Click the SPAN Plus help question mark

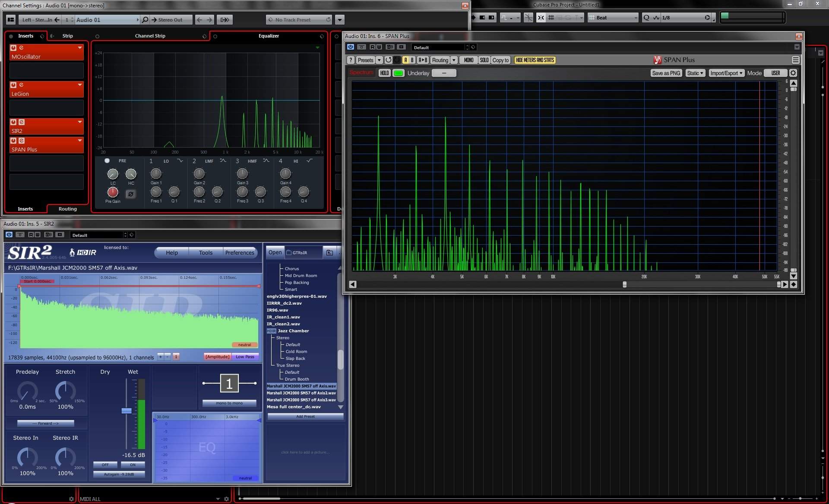351,60
